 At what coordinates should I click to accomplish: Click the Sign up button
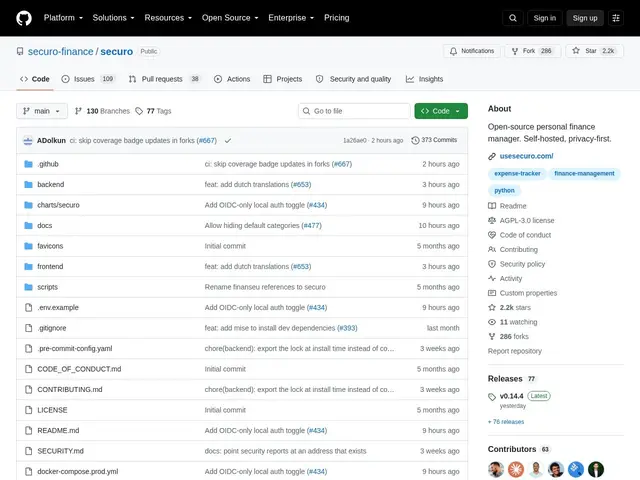(x=584, y=18)
